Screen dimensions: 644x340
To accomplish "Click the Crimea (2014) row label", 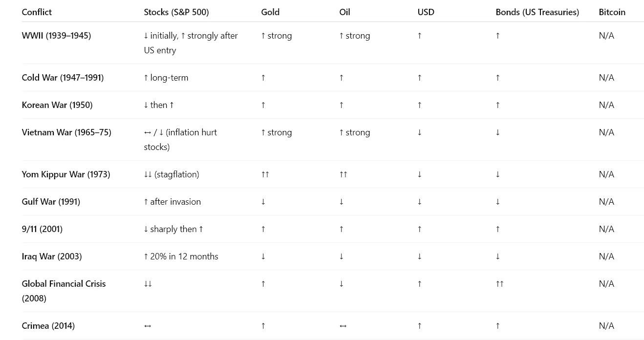I will [x=48, y=326].
